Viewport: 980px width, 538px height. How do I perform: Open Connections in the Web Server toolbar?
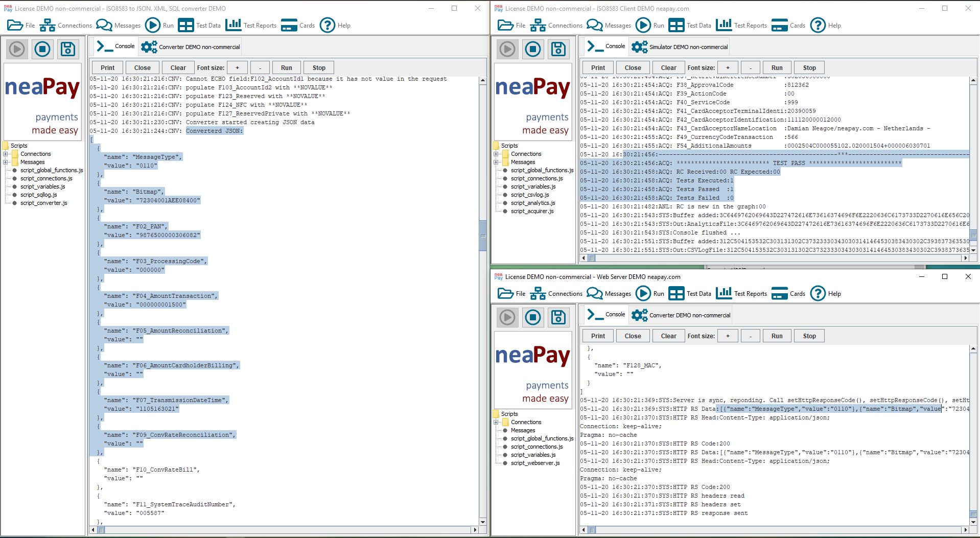pyautogui.click(x=556, y=293)
